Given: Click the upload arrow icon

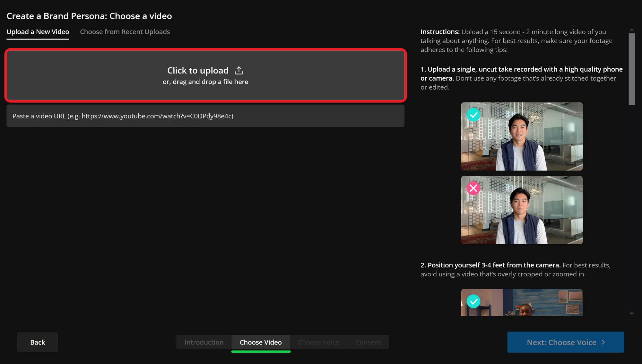Looking at the screenshot, I should click(239, 70).
